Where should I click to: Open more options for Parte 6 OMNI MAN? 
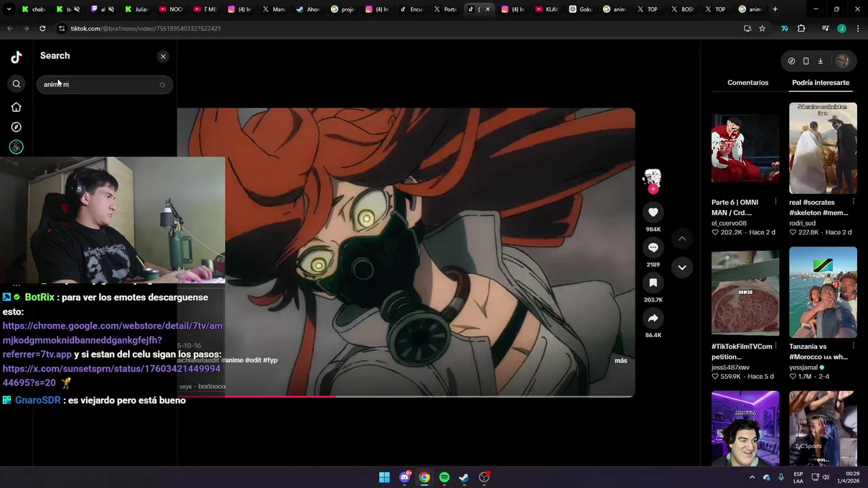[x=776, y=202]
